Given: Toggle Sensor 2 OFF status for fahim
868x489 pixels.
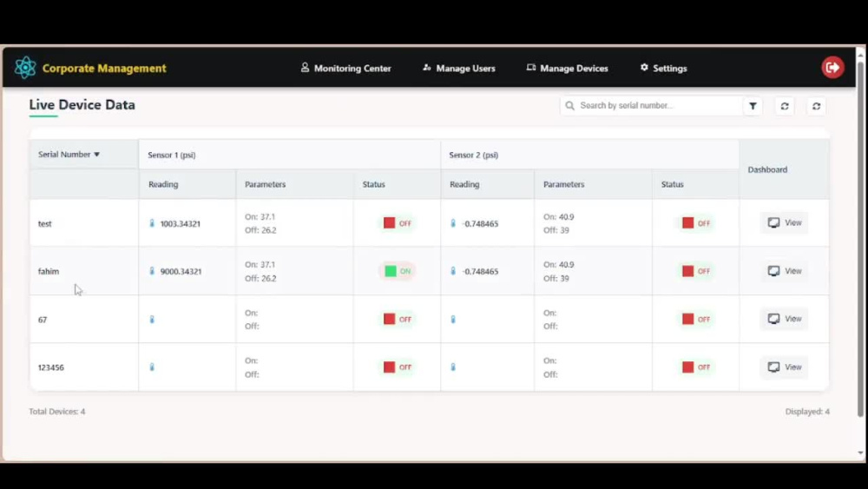Looking at the screenshot, I should tap(696, 271).
